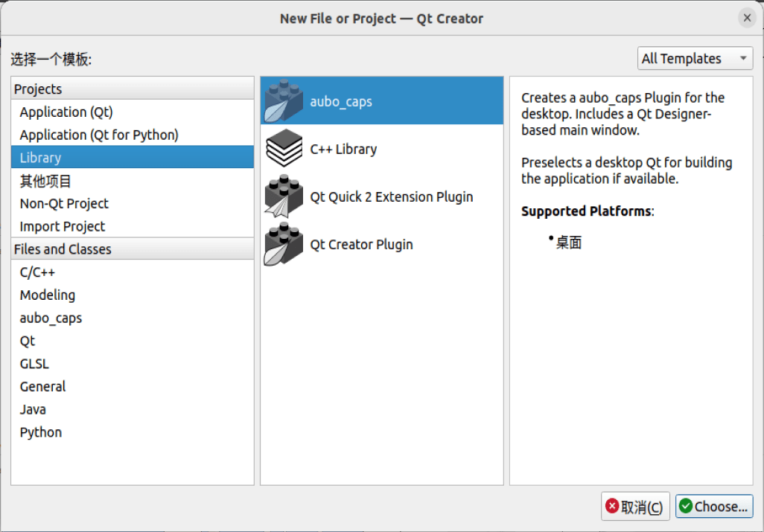The image size is (764, 532).
Task: Select Qt Creator Plugin template name
Action: pyautogui.click(x=362, y=244)
